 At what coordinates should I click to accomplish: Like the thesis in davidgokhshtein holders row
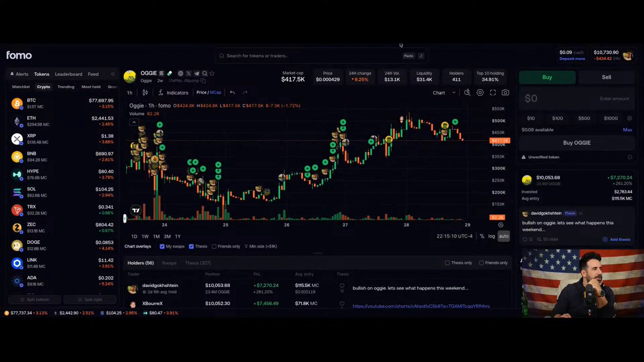[x=342, y=286]
